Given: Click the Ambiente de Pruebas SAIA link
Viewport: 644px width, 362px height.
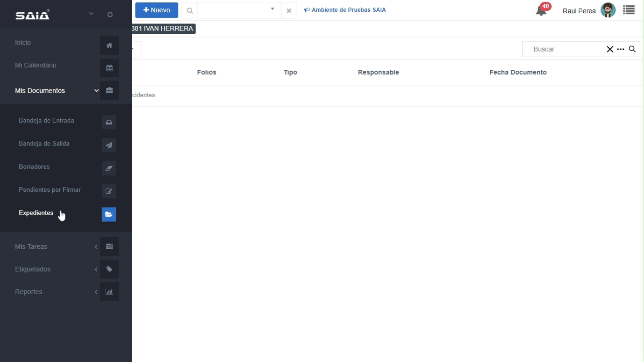Looking at the screenshot, I should pos(348,10).
